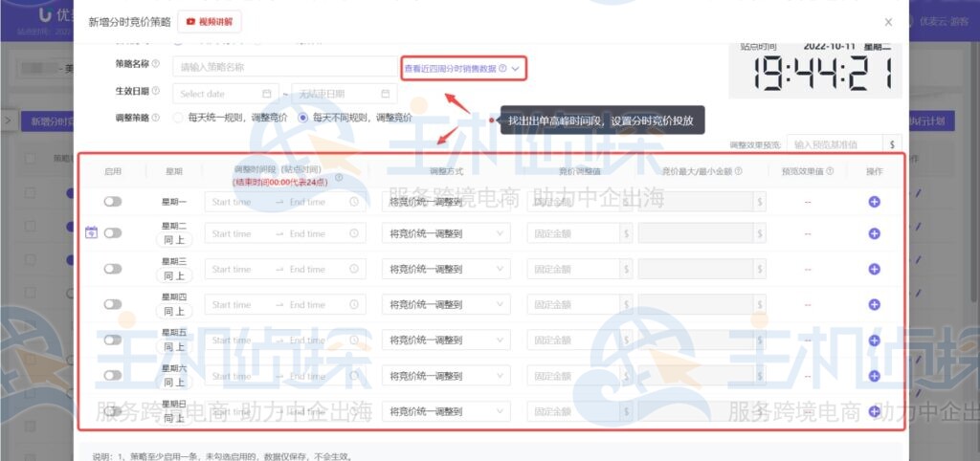The height and width of the screenshot is (461, 980).
Task: Open the 视频讲解 video tutorial button
Action: pyautogui.click(x=210, y=22)
